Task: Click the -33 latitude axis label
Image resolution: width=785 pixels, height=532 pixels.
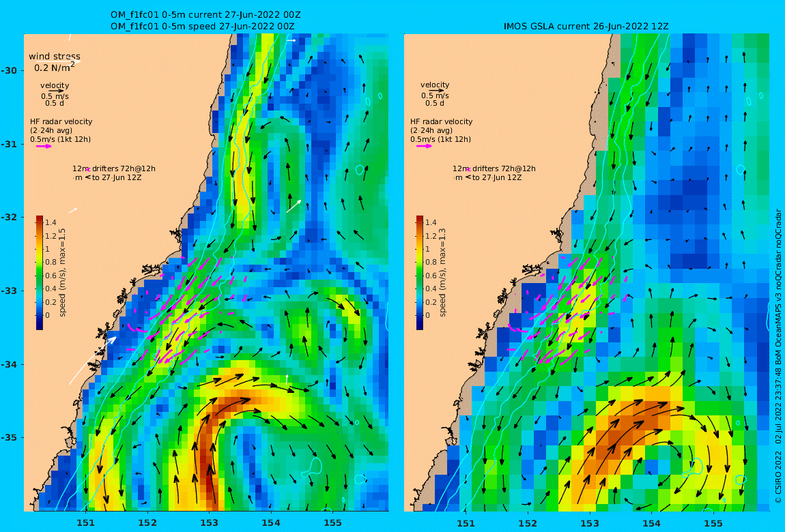Action: pos(8,291)
